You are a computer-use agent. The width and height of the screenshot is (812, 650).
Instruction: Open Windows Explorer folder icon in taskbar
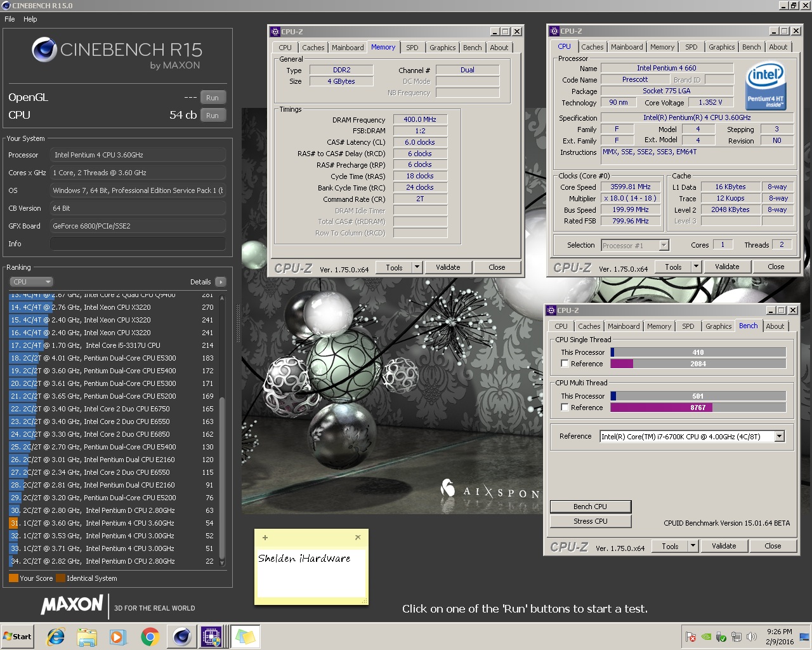coord(87,637)
